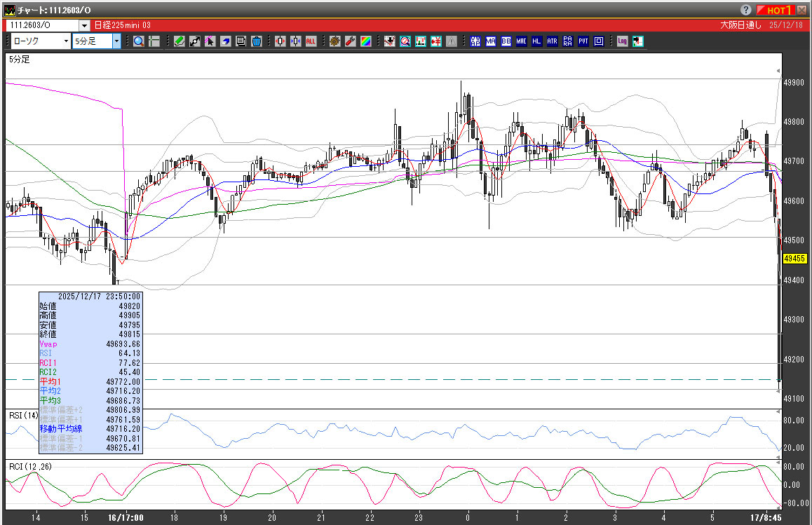Toggle the Log scale button
The image size is (812, 525).
(x=623, y=41)
